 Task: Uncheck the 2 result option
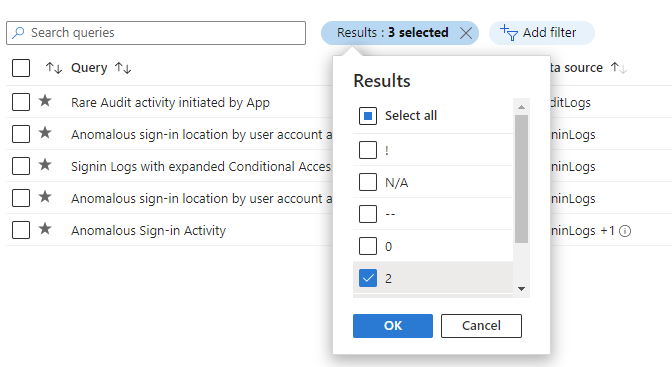click(368, 278)
